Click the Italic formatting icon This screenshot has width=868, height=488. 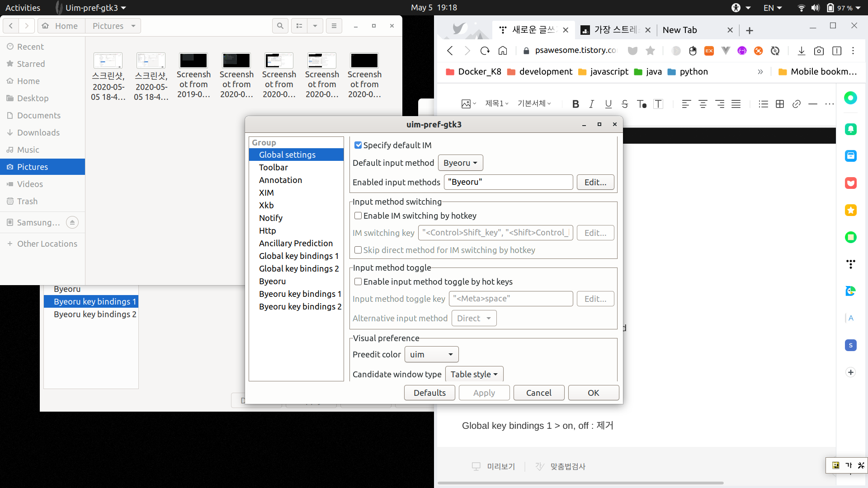pos(591,104)
